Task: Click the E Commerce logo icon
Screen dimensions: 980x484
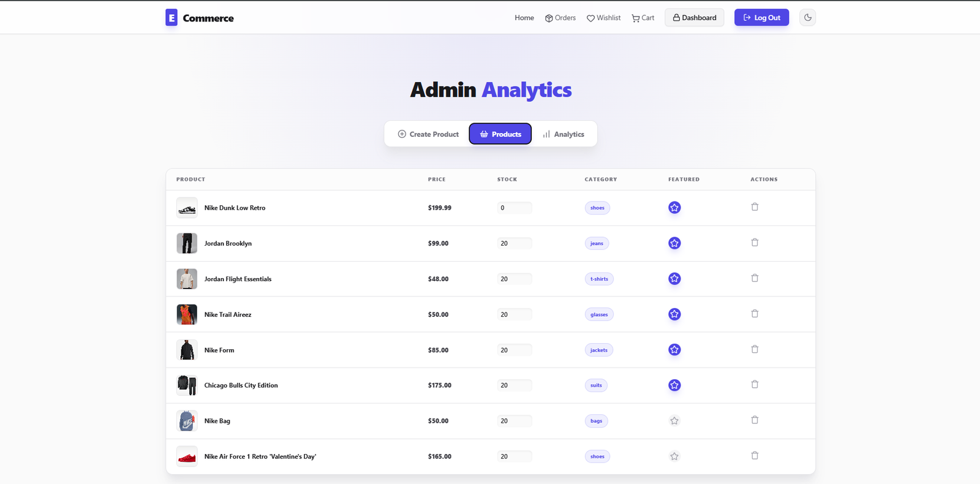Action: pos(171,18)
